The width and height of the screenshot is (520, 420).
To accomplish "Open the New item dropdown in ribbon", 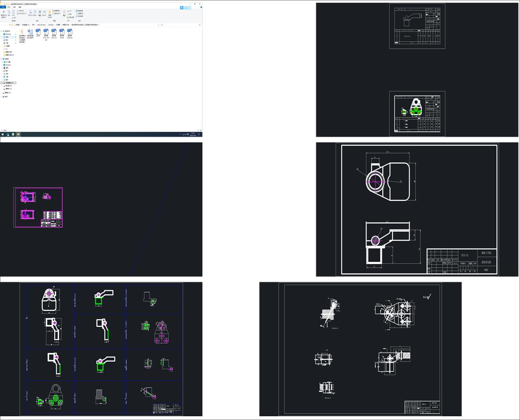I will click(x=56, y=11).
